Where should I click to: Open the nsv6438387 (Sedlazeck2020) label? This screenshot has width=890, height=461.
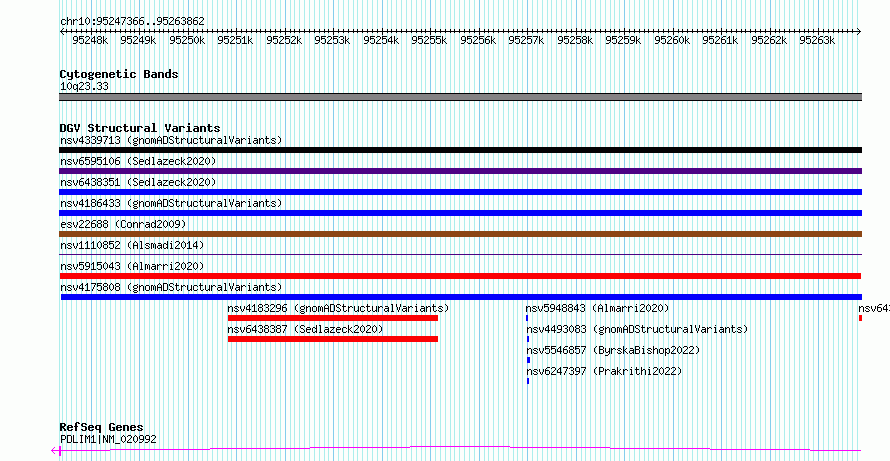point(305,329)
